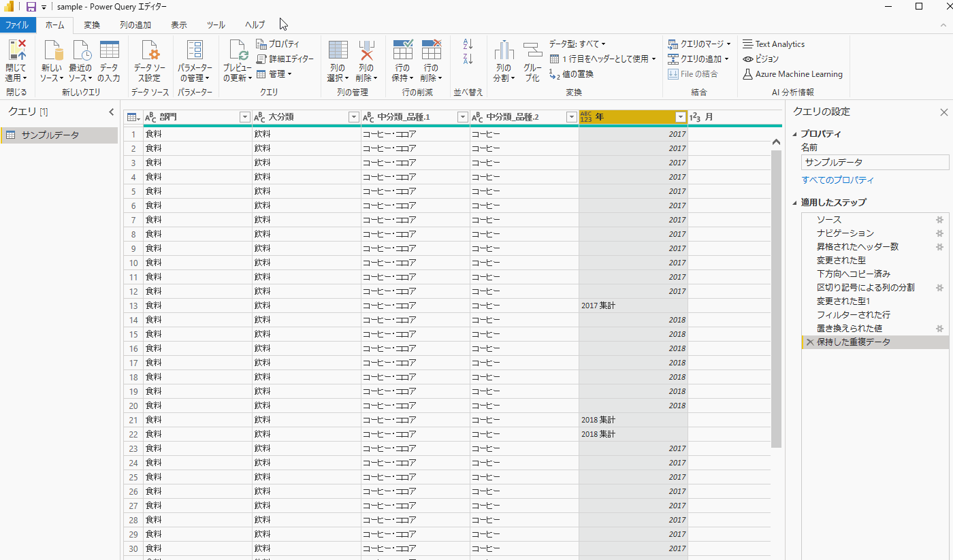Click the グループ化 icon in the ribbon
This screenshot has width=953, height=560.
(532, 51)
